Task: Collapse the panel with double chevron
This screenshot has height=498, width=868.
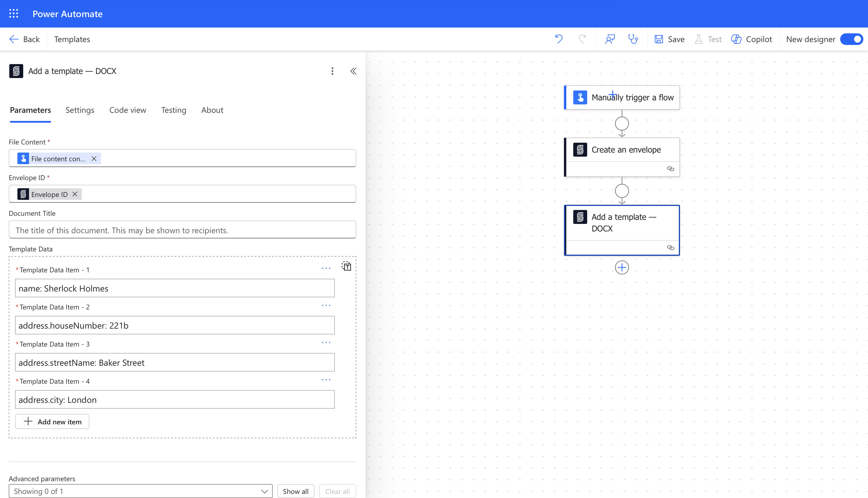Action: pyautogui.click(x=353, y=71)
